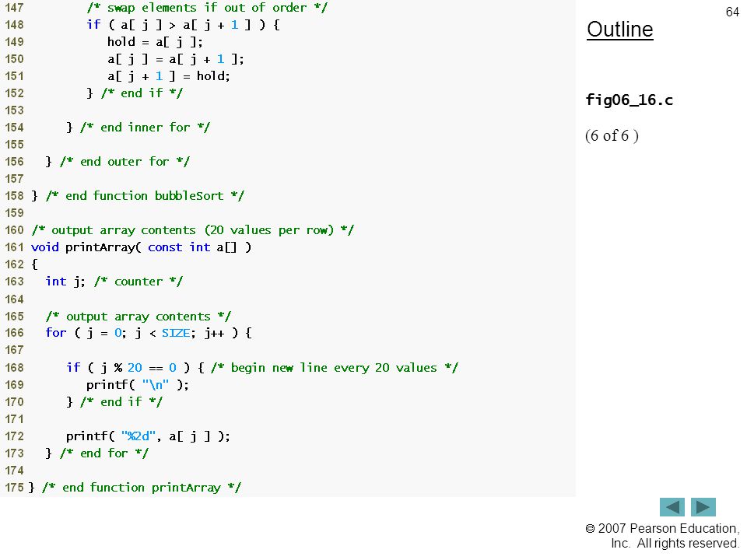Select the 'int j; counter' declaration line
Viewport: 747px width, 560px height.
click(114, 282)
